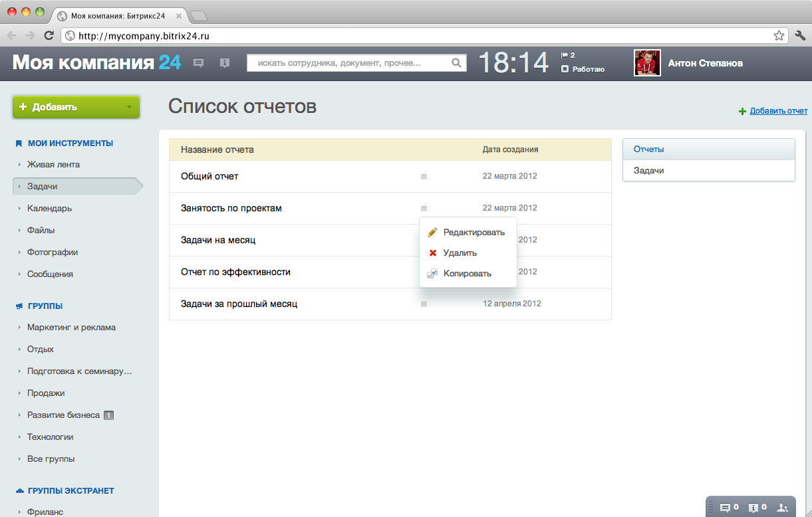The height and width of the screenshot is (517, 812).
Task: Click the Антон Степанов user name
Action: click(x=705, y=63)
